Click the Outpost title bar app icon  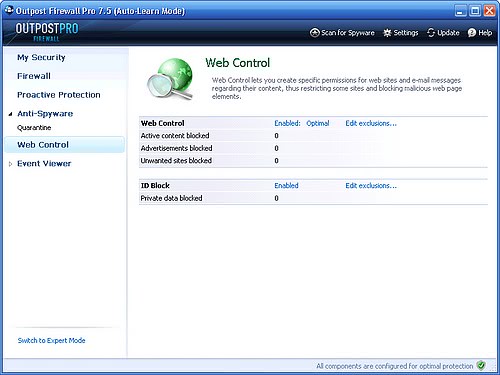pos(9,10)
